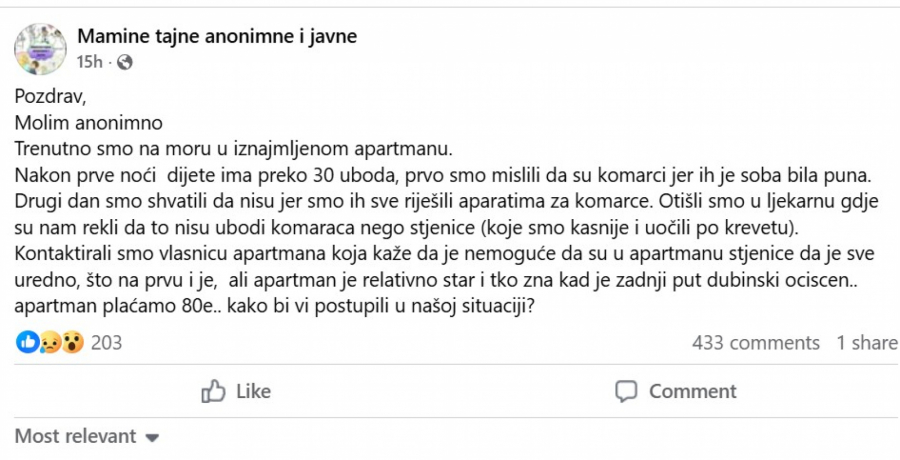This screenshot has height=460, width=900.
Task: Click the 'Pozdrav,' greeting line
Action: 46,96
